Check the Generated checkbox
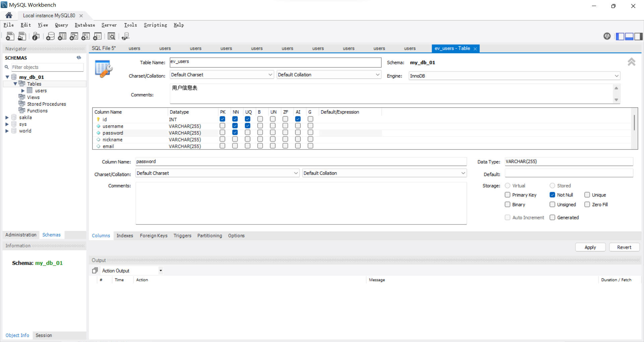The image size is (644, 342). pyautogui.click(x=552, y=218)
